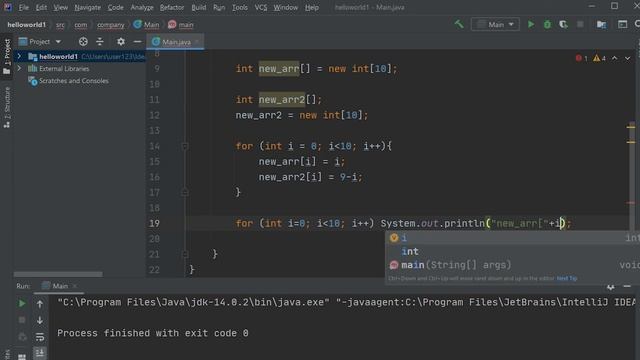Toggle the Structure tool window sidebar tab

7,107
